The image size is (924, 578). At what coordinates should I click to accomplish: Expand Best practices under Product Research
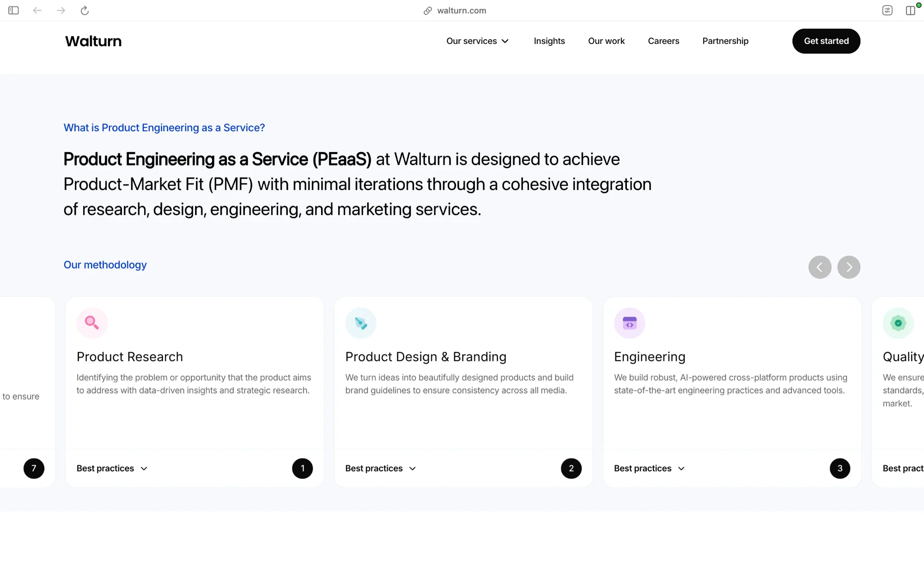(x=112, y=468)
